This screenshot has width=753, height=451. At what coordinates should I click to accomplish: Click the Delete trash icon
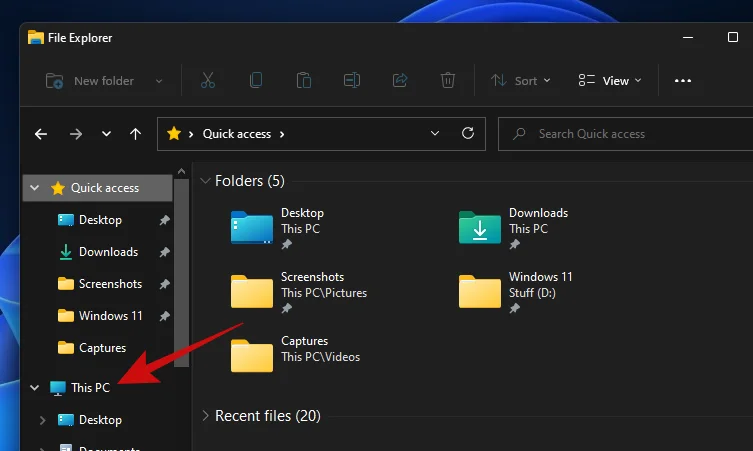point(448,80)
